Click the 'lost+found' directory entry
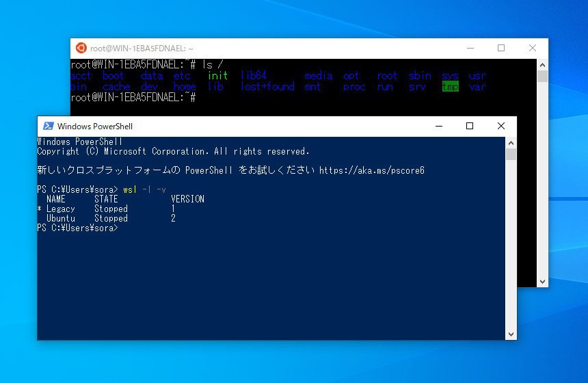 pos(268,87)
